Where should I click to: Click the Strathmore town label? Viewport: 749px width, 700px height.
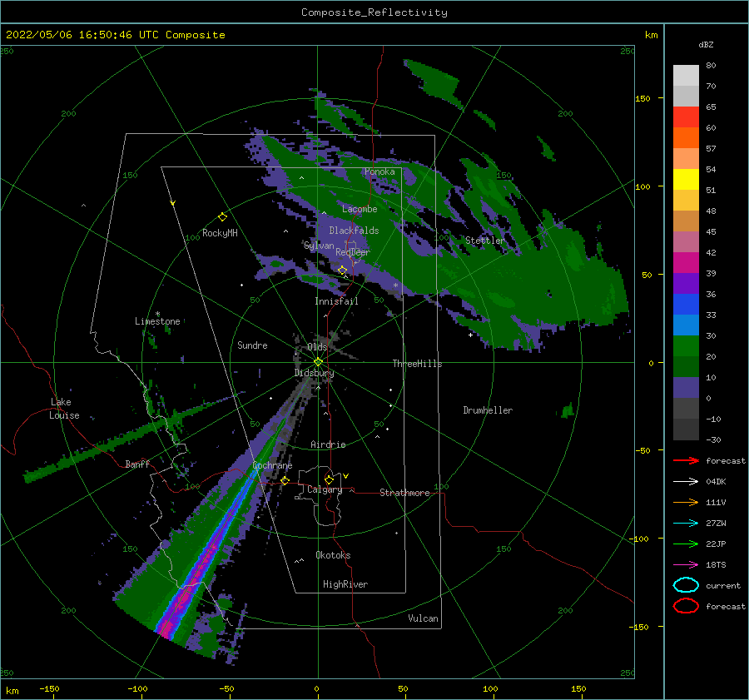404,493
